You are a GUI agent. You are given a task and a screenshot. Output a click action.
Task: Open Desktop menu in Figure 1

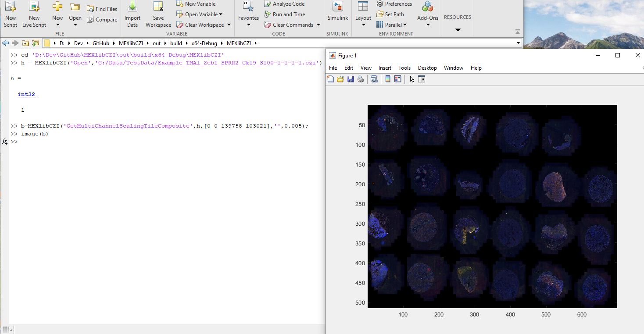[x=427, y=68]
